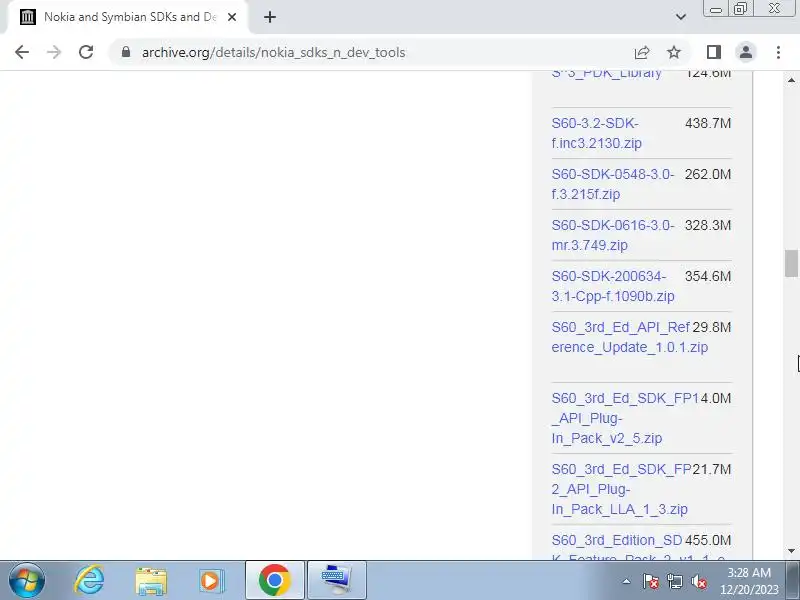Click the forward navigation arrow

click(54, 52)
